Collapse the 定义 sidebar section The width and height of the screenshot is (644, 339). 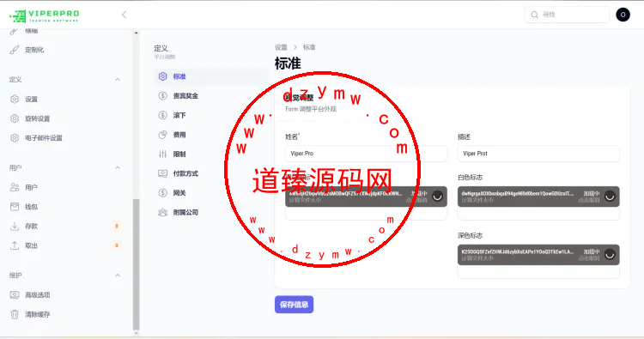(118, 79)
